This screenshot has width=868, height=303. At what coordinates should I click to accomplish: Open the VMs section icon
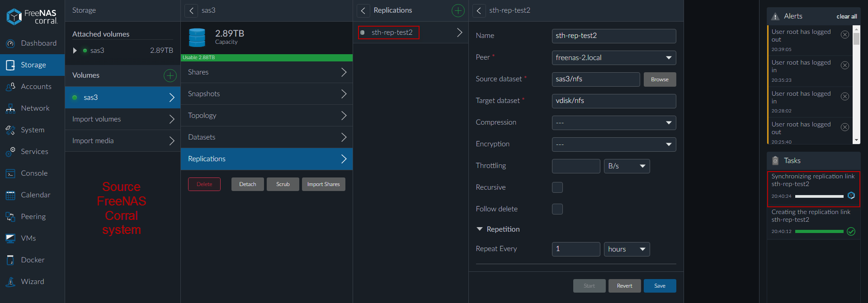(x=10, y=238)
